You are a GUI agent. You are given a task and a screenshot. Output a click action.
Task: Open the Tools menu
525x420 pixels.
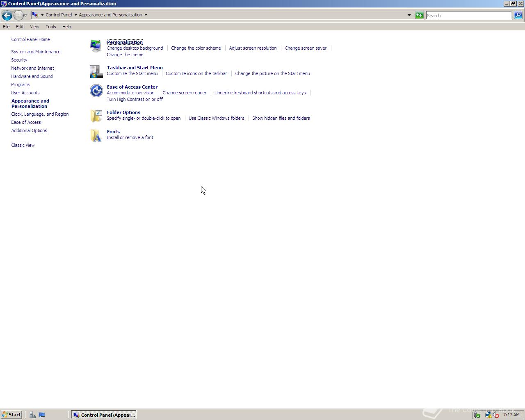point(51,27)
